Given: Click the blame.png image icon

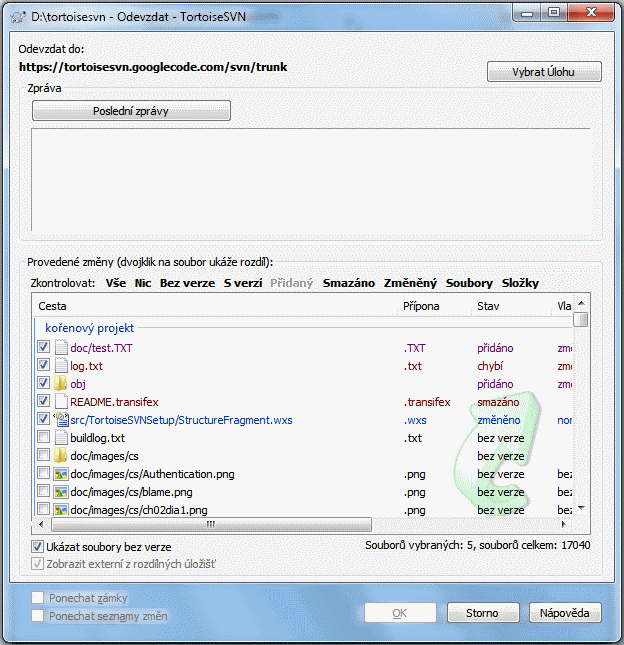Looking at the screenshot, I should point(61,492).
